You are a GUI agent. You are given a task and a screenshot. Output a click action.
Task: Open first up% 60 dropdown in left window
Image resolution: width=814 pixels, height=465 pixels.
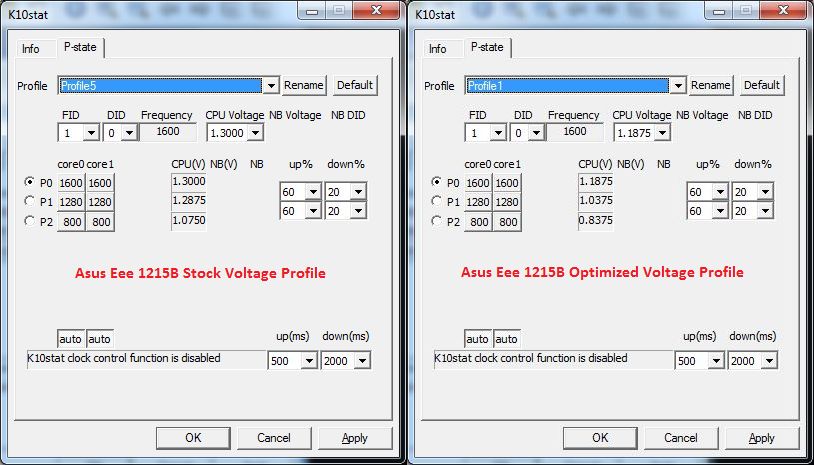(313, 192)
